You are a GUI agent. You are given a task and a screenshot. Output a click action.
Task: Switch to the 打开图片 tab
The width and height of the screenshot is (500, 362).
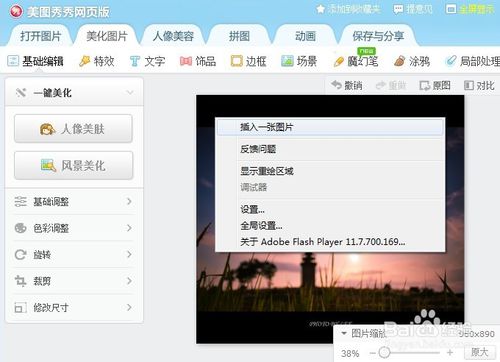[40, 36]
